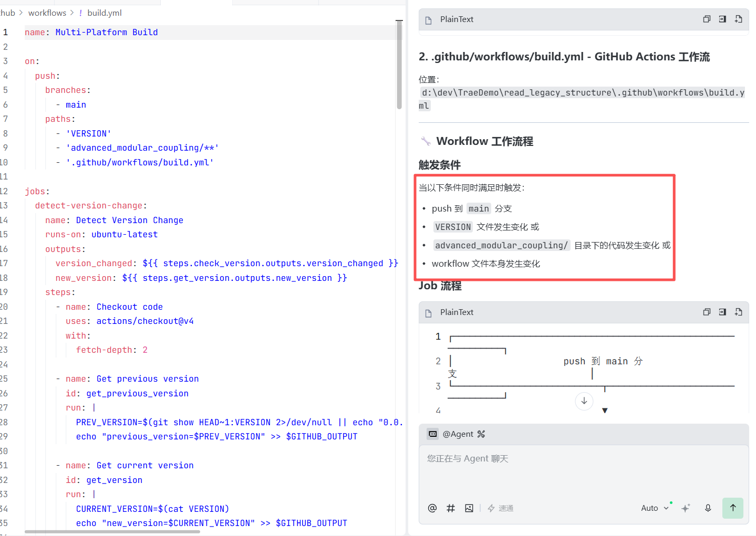756x536 pixels.
Task: Click file icon of top PlainText block
Action: (429, 20)
